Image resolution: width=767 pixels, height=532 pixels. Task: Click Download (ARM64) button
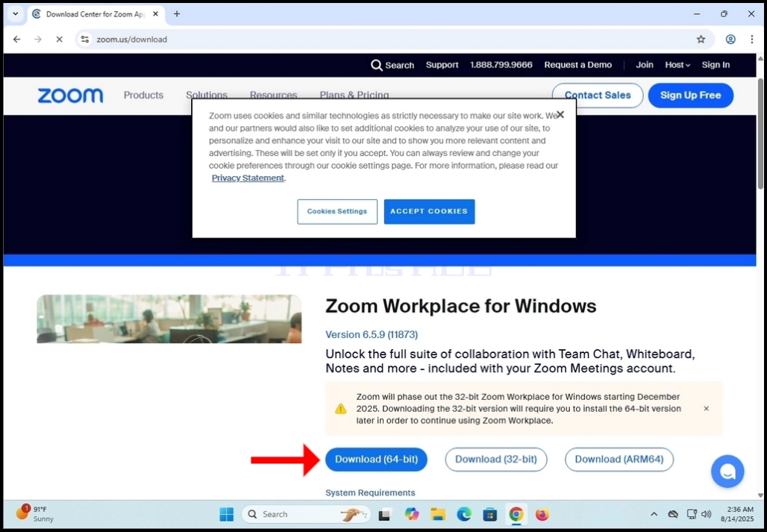(x=619, y=460)
